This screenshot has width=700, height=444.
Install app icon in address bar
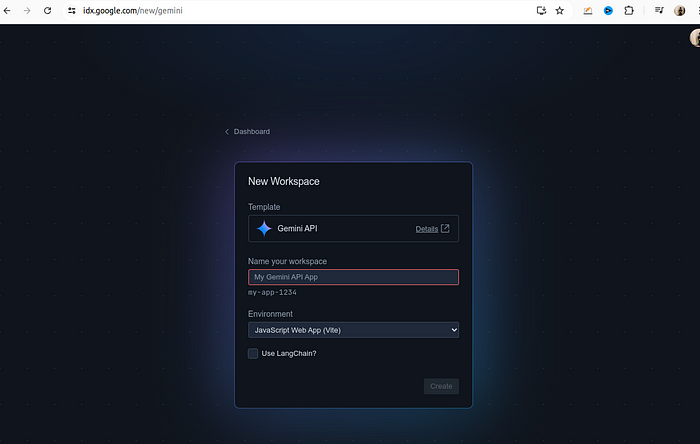click(x=541, y=11)
